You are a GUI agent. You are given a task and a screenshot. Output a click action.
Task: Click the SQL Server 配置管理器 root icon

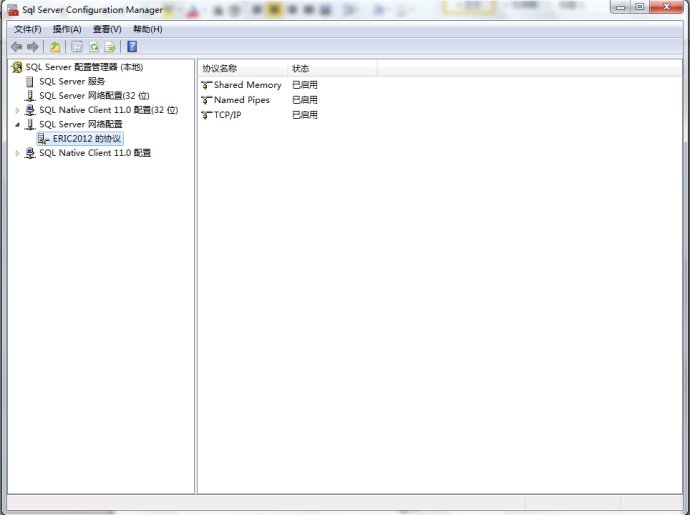tap(17, 67)
